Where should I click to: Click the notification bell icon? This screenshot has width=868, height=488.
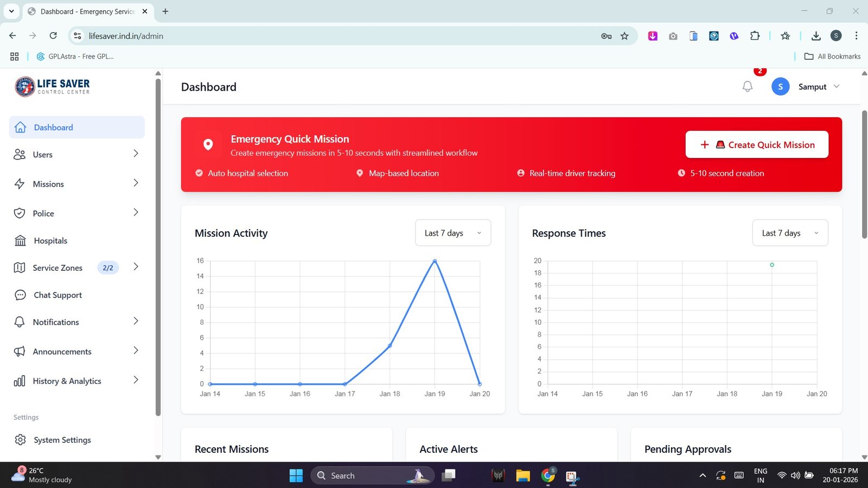[747, 87]
